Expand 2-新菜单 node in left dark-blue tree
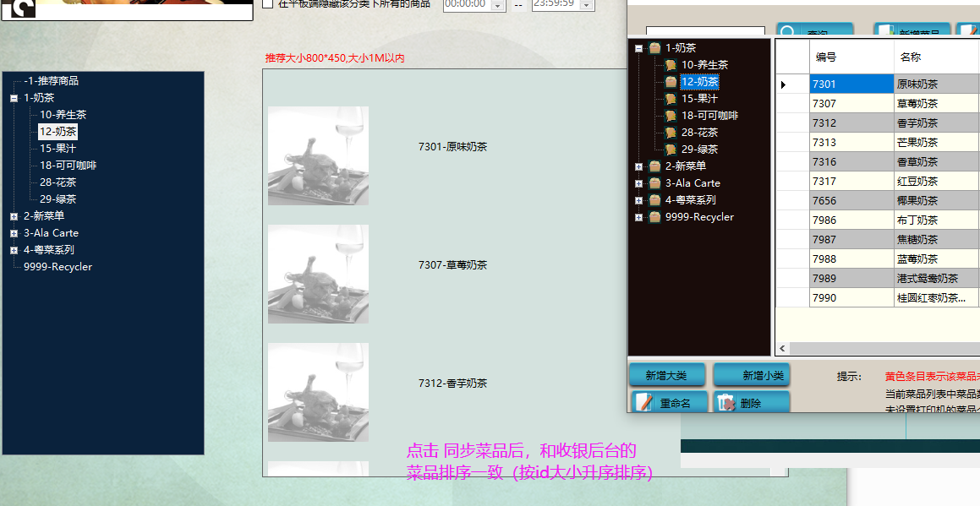Viewport: 980px width, 506px height. 14,216
